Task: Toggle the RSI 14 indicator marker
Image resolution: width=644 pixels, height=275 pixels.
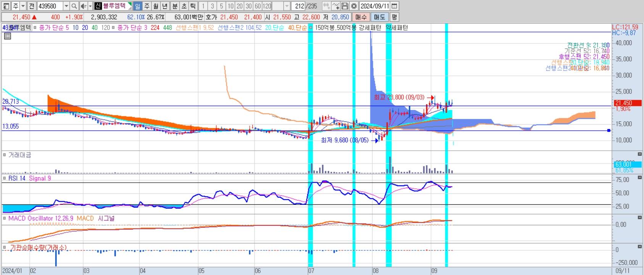Action: (5, 178)
